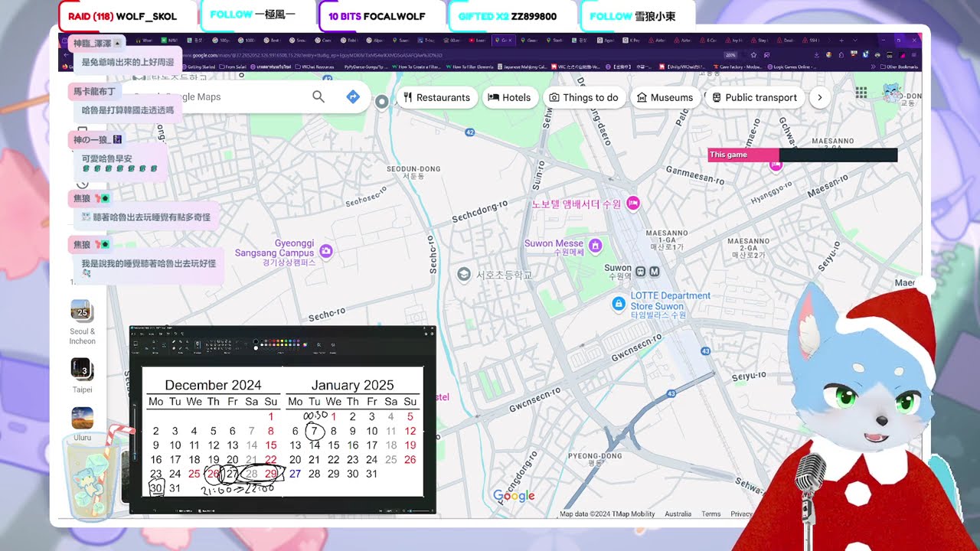Select the Eraser tool in Paint
Image resolution: width=980 pixels, height=551 pixels.
174,348
